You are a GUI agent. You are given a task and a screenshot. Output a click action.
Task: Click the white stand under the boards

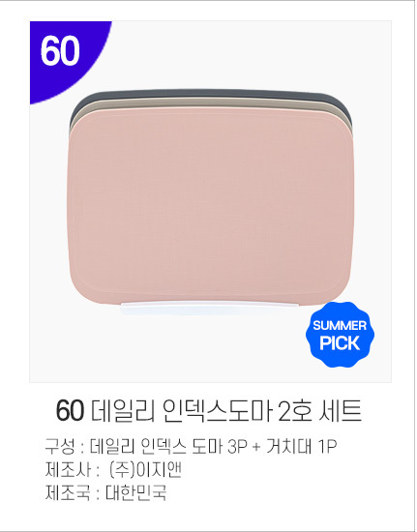tap(209, 309)
